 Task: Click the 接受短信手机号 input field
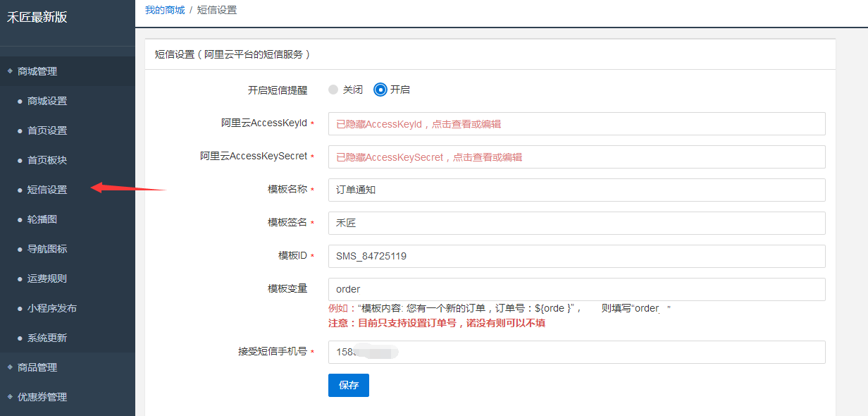click(x=576, y=352)
